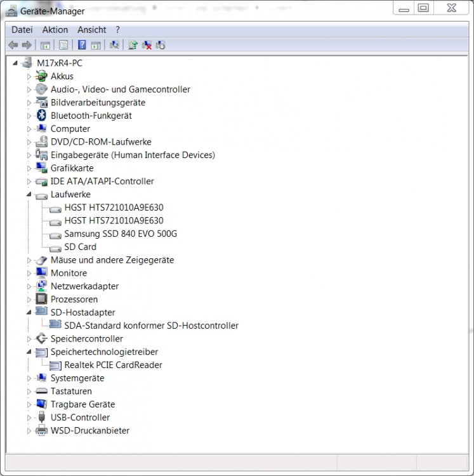Click the Bluetooth-Funkgerät icon
The width and height of the screenshot is (474, 476).
click(x=42, y=116)
